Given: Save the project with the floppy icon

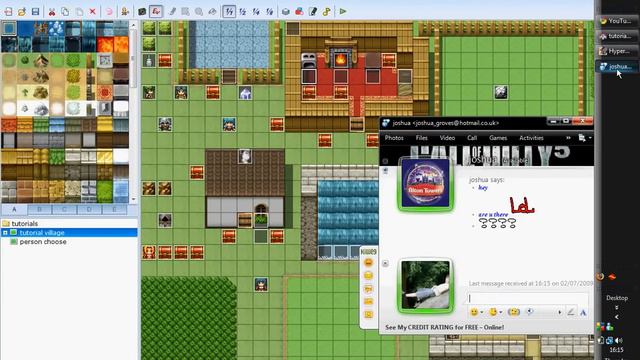Looking at the screenshot, I should [36, 11].
